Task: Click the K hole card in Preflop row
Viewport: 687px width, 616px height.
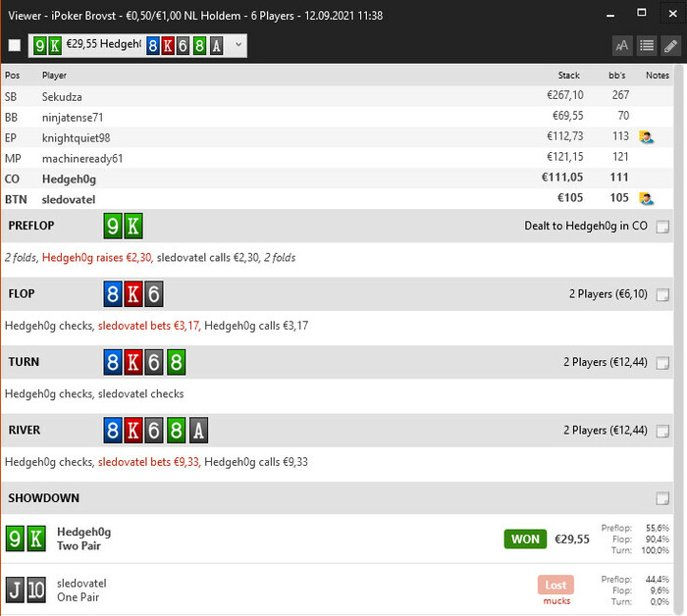Action: [x=133, y=226]
